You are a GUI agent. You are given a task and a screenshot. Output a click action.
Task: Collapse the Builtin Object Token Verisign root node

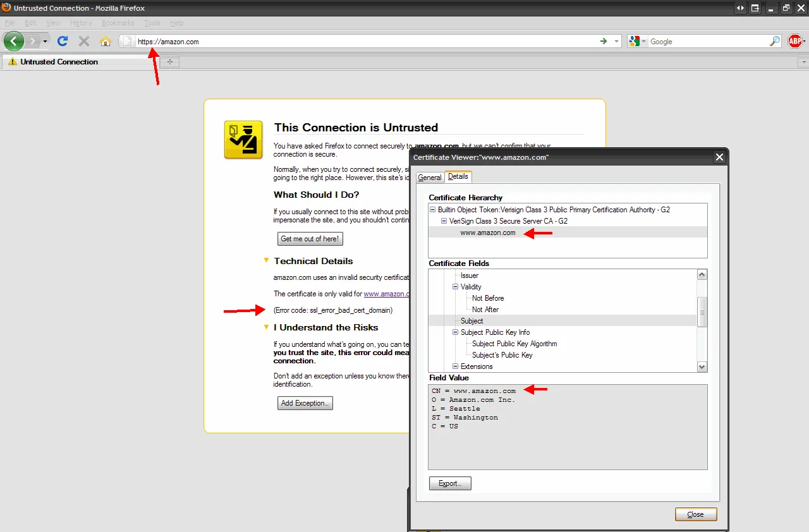(x=433, y=210)
